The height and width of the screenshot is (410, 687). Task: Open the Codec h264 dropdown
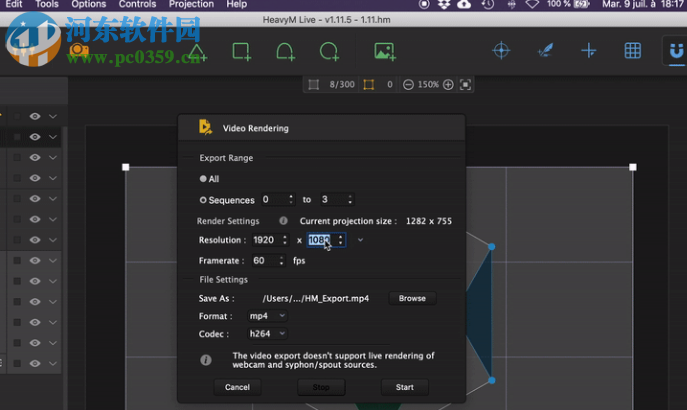point(267,334)
